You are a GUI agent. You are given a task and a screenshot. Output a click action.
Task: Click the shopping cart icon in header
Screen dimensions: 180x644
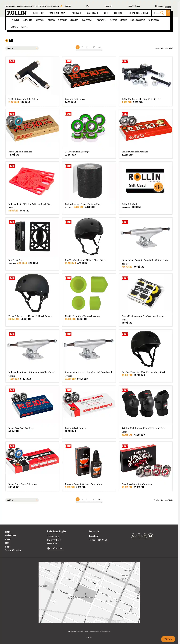click(x=168, y=13)
